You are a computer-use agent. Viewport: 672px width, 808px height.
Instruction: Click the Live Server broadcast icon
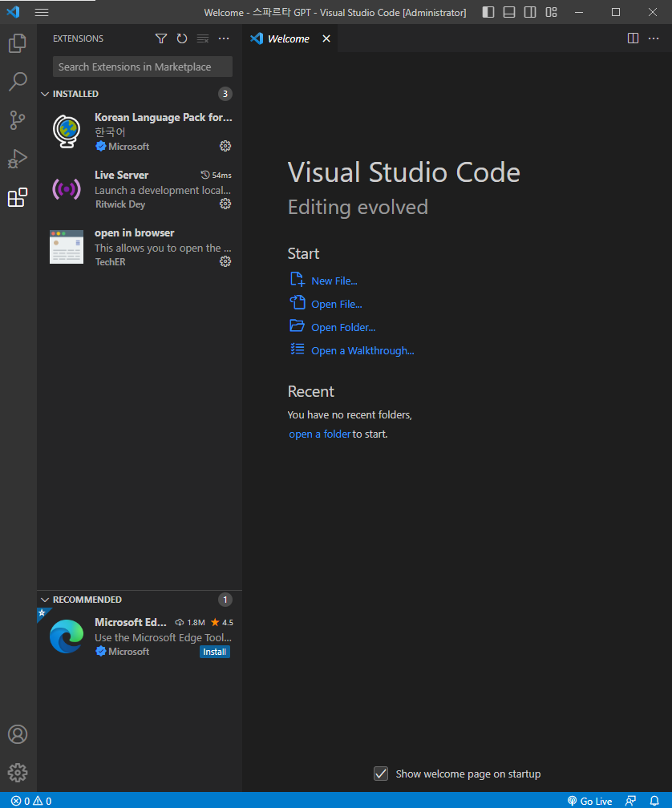point(67,189)
